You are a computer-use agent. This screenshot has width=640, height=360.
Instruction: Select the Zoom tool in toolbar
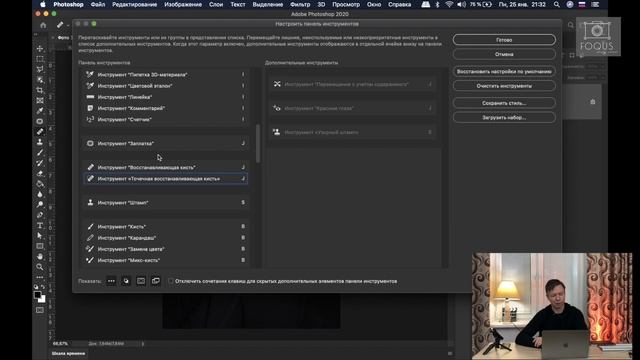pos(40,267)
